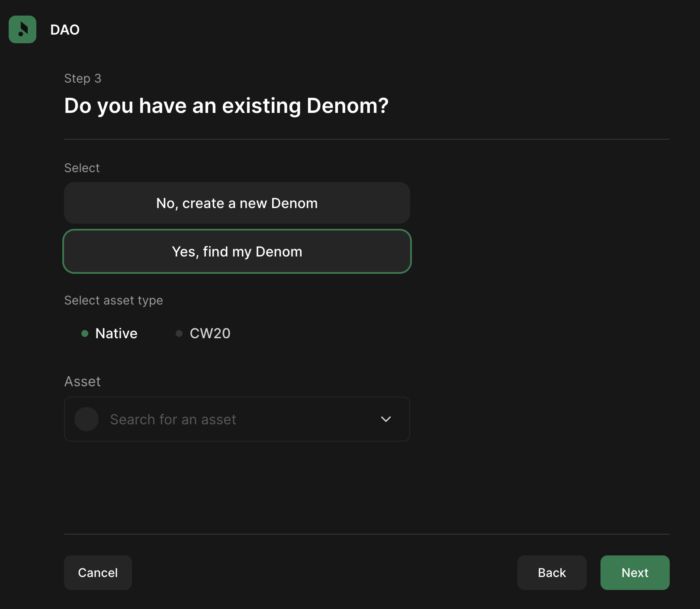Go back with the Back button
The image size is (700, 609).
pos(552,573)
